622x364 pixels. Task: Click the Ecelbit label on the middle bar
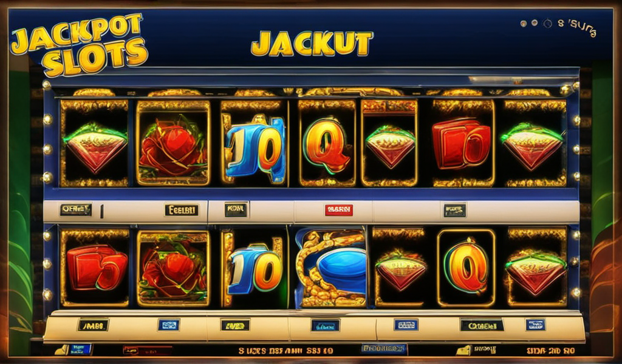pyautogui.click(x=181, y=210)
